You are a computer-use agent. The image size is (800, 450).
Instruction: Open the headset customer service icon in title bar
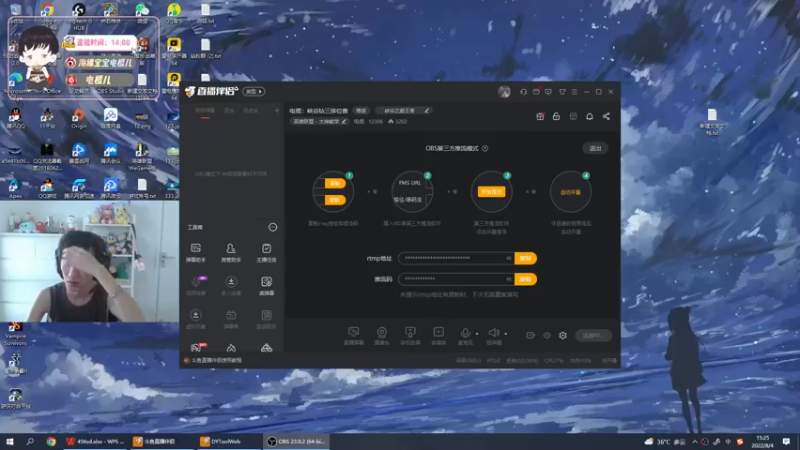523,92
